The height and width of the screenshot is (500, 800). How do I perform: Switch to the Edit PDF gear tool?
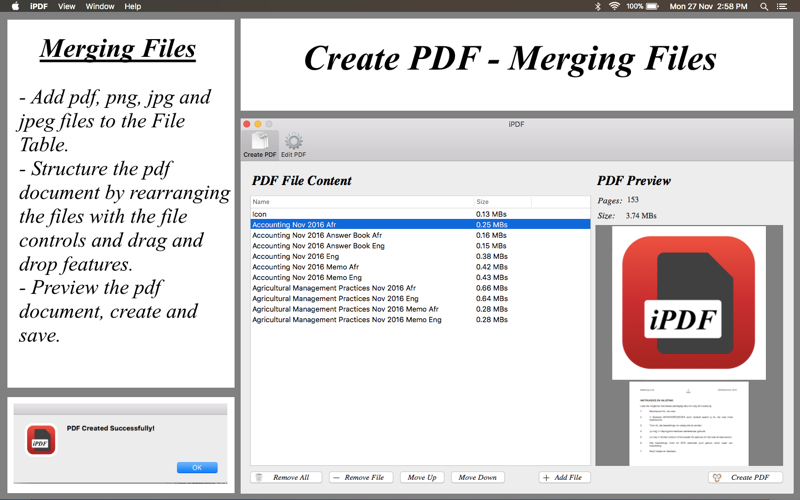tap(293, 144)
